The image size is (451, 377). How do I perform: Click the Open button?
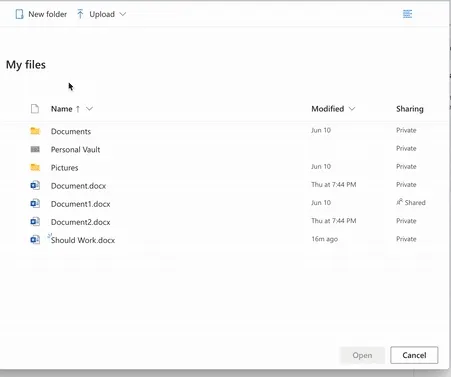pos(362,355)
